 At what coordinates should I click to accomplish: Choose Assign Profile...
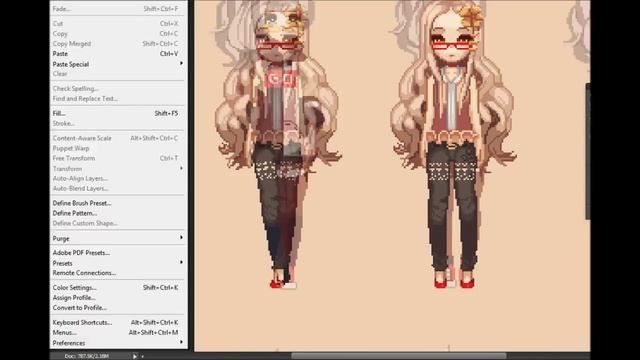pyautogui.click(x=118, y=298)
